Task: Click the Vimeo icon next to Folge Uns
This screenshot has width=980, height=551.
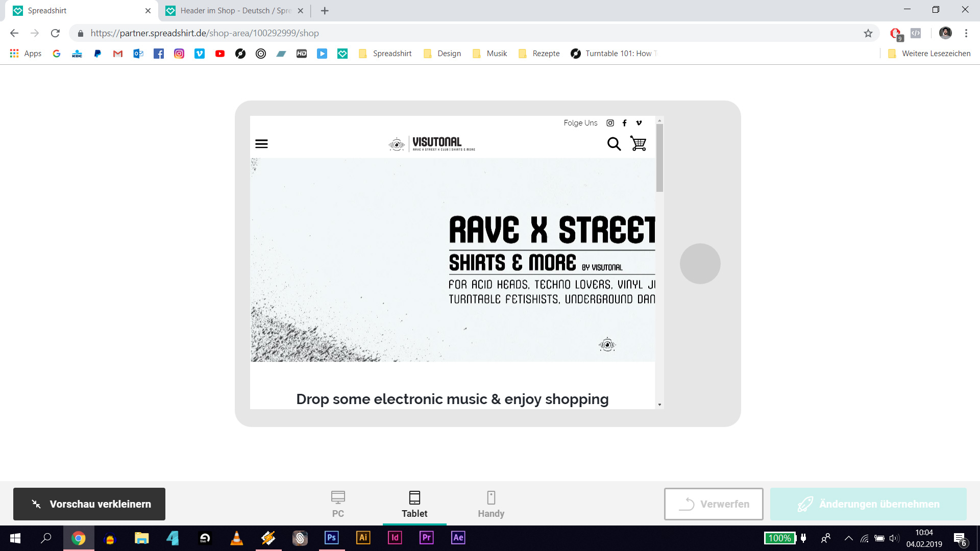Action: [639, 123]
